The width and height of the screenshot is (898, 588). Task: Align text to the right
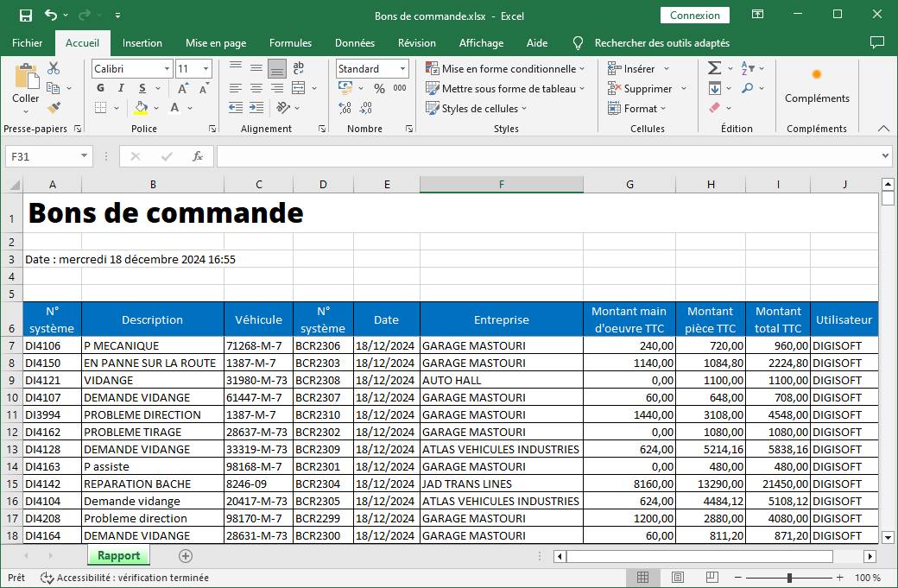[x=277, y=88]
